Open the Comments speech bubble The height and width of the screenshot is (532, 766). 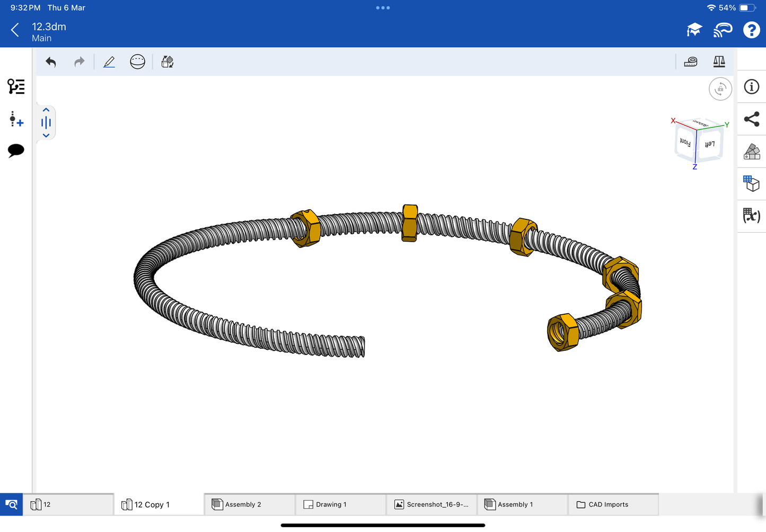[16, 150]
